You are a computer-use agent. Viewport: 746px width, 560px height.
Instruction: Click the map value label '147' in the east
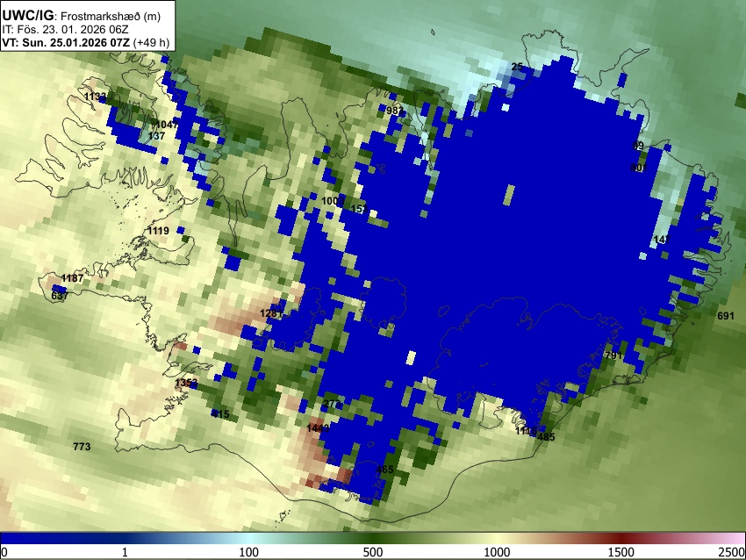(x=662, y=240)
